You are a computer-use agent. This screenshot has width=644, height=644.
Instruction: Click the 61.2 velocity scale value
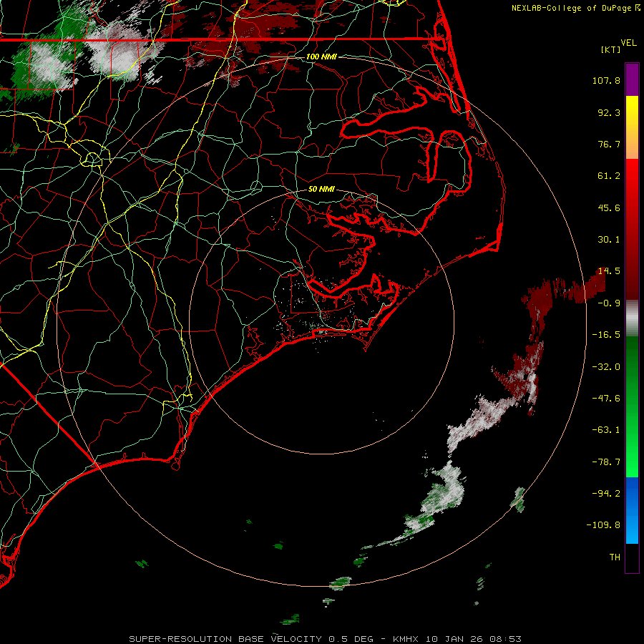[609, 176]
